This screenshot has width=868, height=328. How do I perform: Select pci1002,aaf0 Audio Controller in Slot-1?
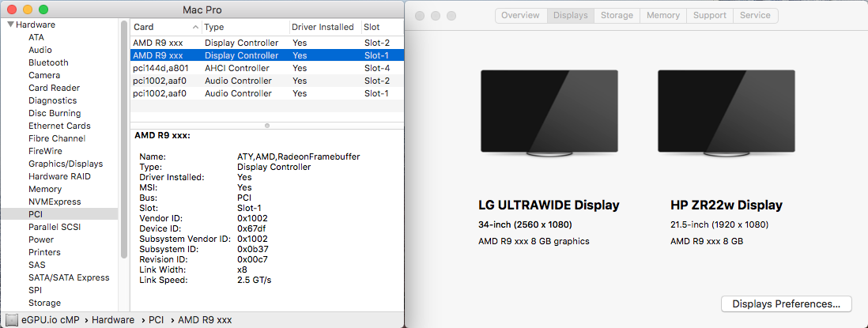[267, 93]
